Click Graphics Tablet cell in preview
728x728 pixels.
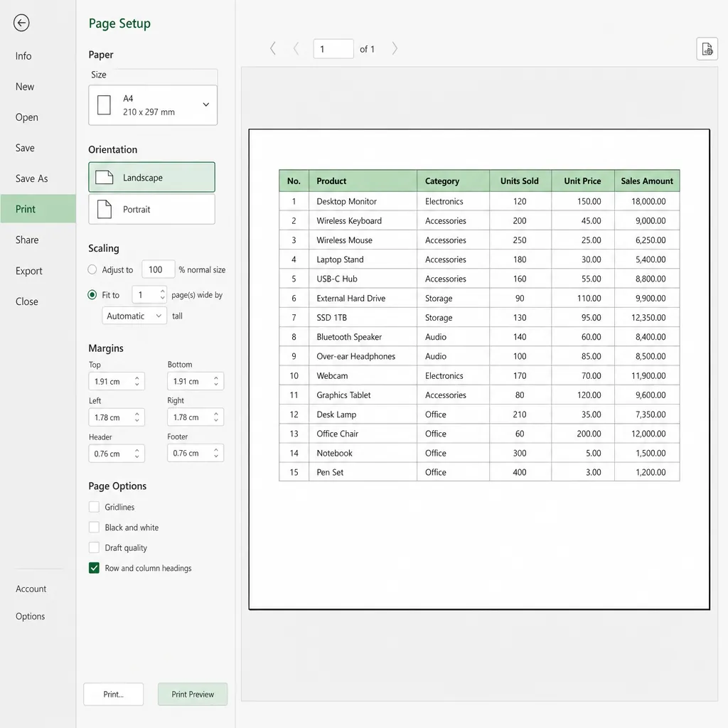tap(363, 395)
